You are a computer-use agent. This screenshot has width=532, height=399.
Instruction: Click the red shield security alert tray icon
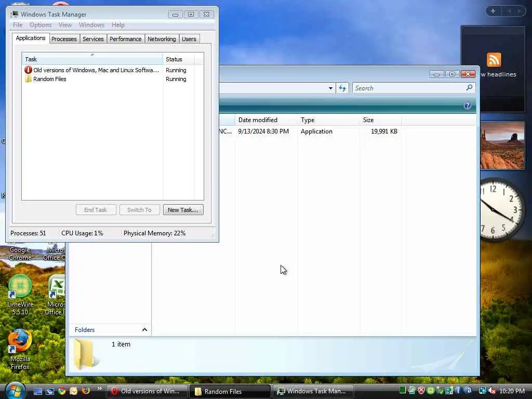pos(421,391)
